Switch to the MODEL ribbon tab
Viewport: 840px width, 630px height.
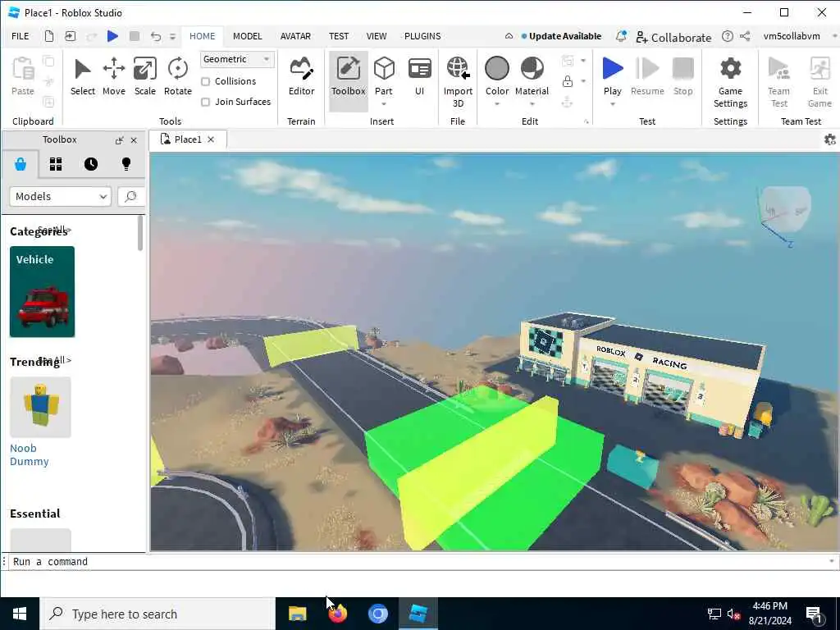pos(248,36)
